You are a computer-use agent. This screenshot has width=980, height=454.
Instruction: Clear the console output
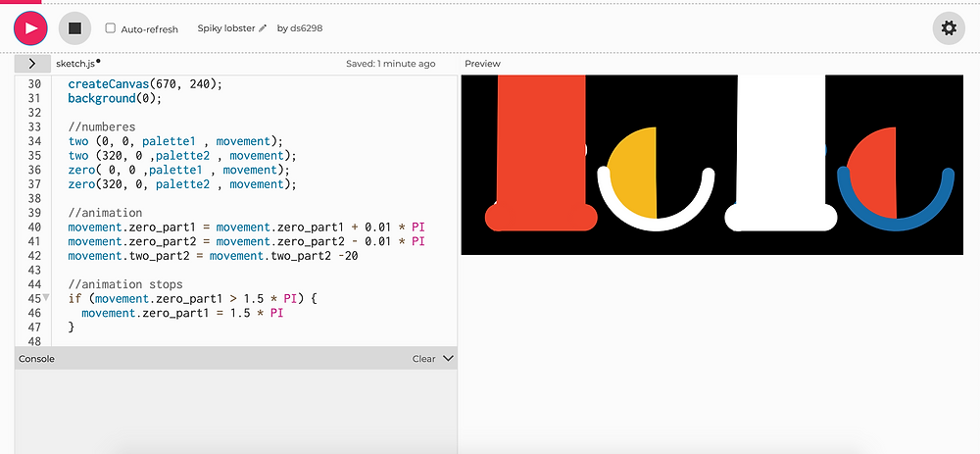pos(423,359)
